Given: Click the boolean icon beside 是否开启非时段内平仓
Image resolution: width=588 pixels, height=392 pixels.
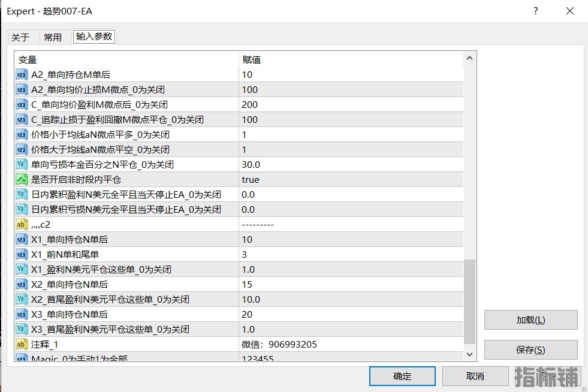Looking at the screenshot, I should point(22,180).
